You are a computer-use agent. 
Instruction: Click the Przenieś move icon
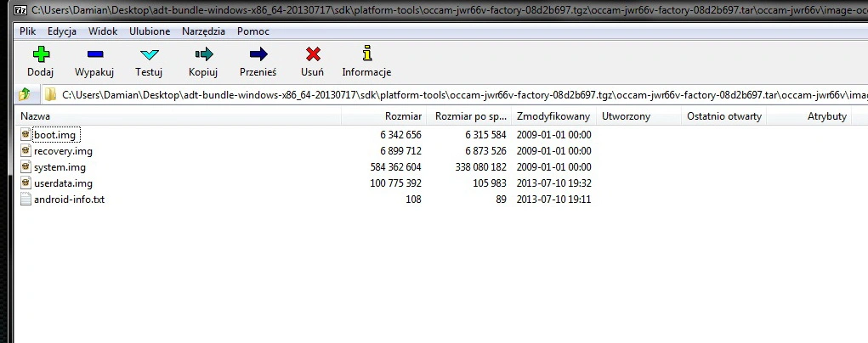pyautogui.click(x=258, y=56)
